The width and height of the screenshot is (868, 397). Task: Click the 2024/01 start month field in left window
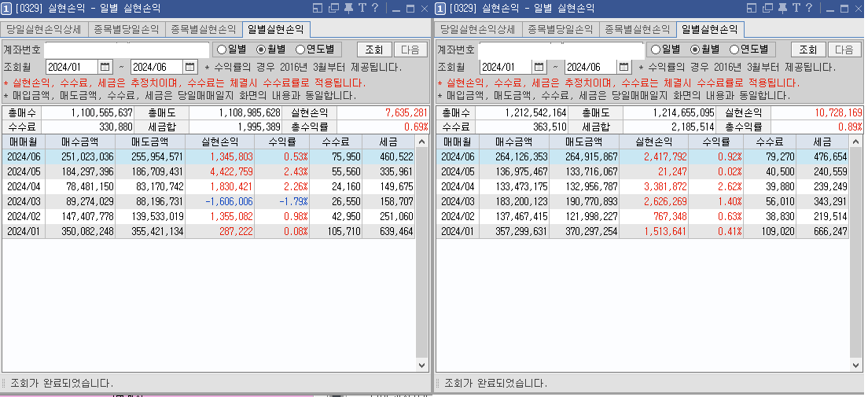click(x=72, y=67)
